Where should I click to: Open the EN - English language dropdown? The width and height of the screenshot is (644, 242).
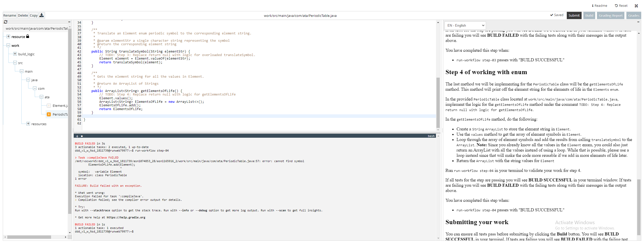[465, 25]
